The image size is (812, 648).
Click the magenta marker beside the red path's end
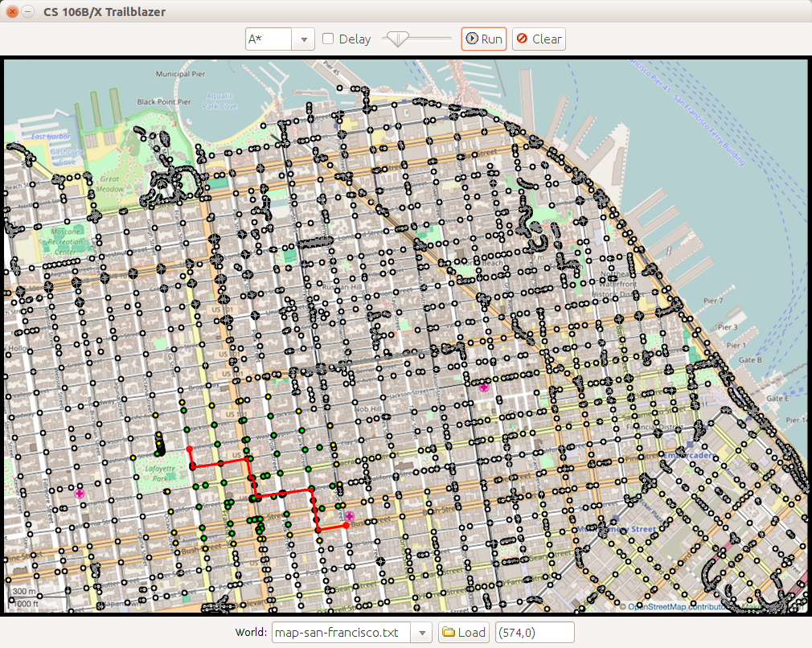[350, 515]
